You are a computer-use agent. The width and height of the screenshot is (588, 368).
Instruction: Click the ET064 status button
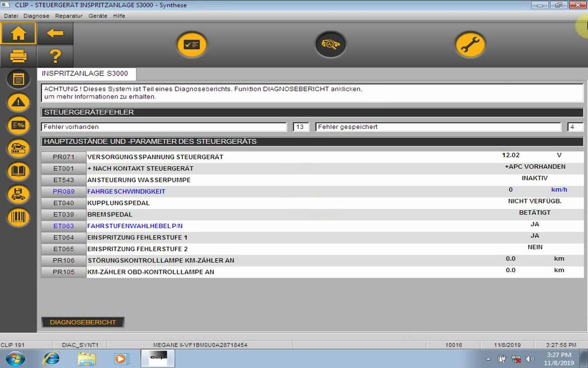[64, 237]
